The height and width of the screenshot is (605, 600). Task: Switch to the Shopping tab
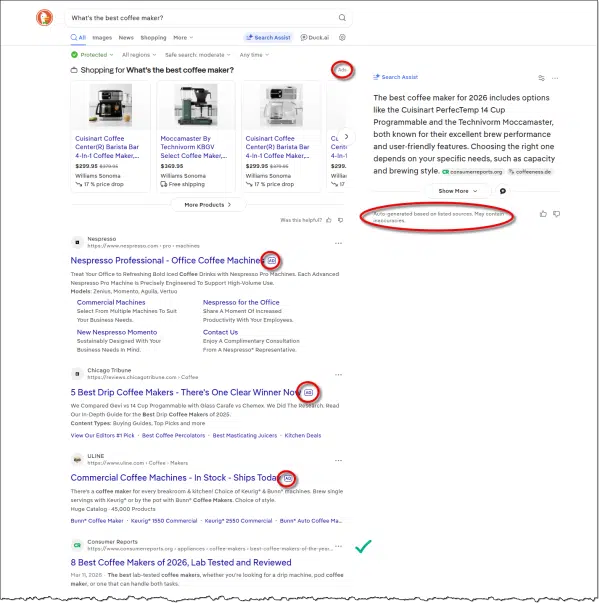153,37
